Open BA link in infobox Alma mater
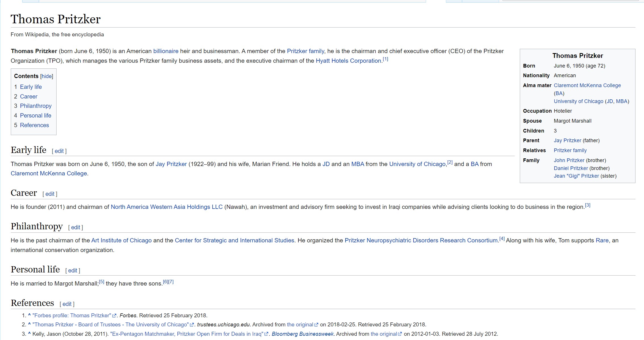Image resolution: width=644 pixels, height=340 pixels. (559, 93)
